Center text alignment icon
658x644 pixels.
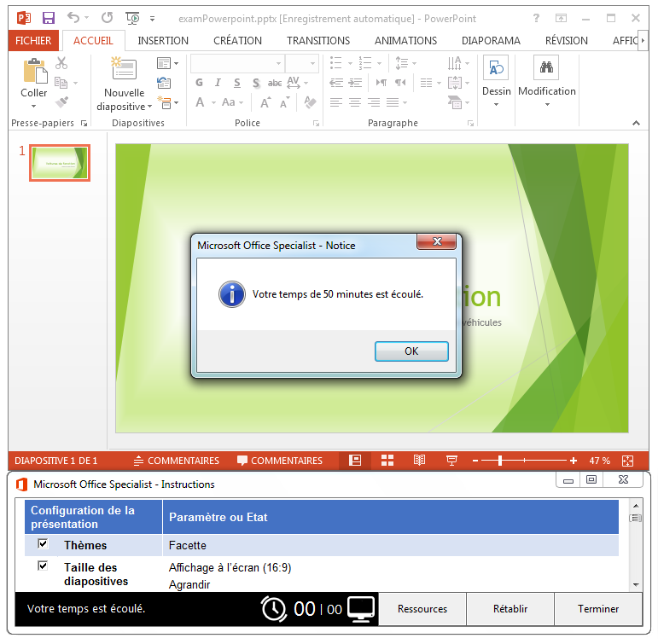[355, 102]
